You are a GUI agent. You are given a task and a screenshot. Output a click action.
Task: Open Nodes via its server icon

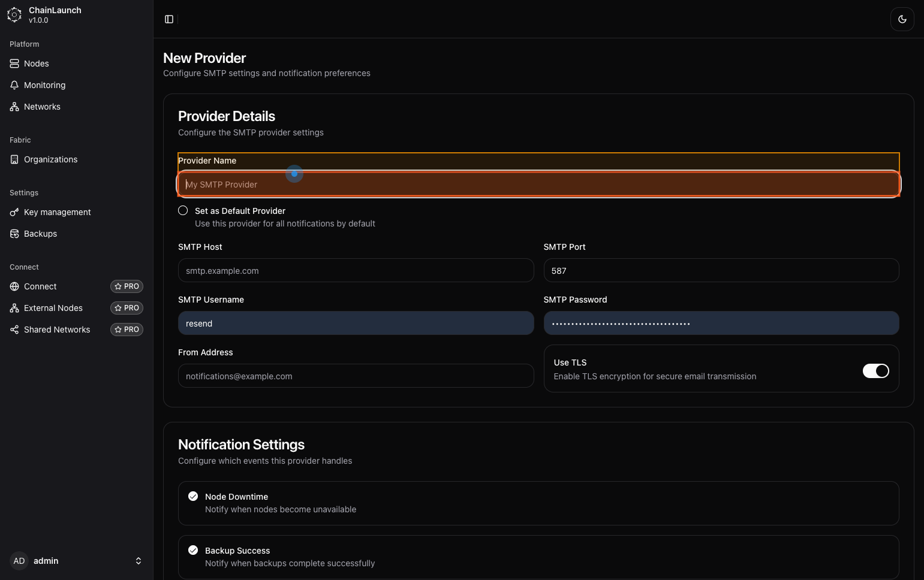[x=14, y=64]
